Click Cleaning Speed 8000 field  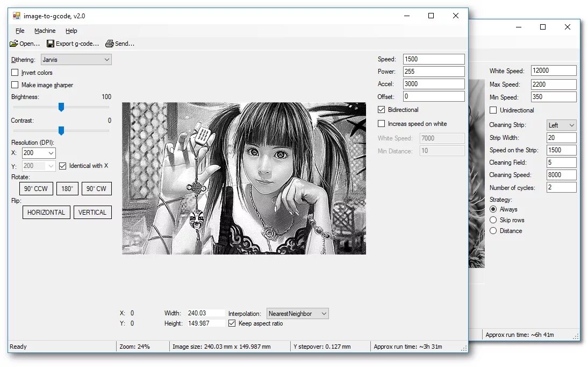point(561,175)
